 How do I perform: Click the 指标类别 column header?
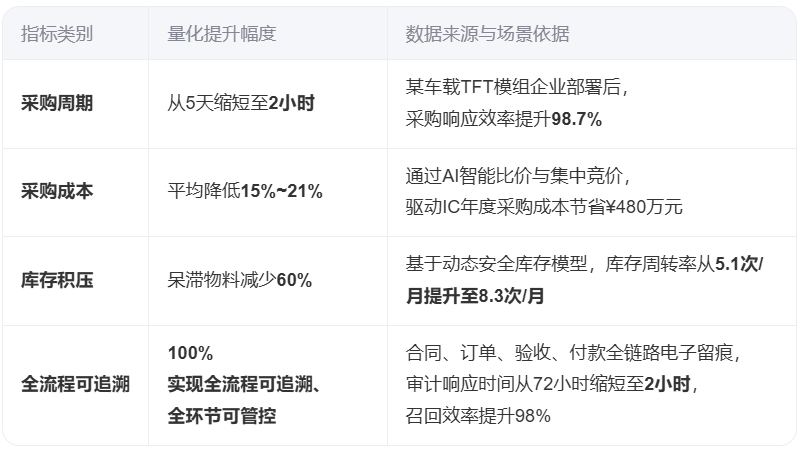57,34
